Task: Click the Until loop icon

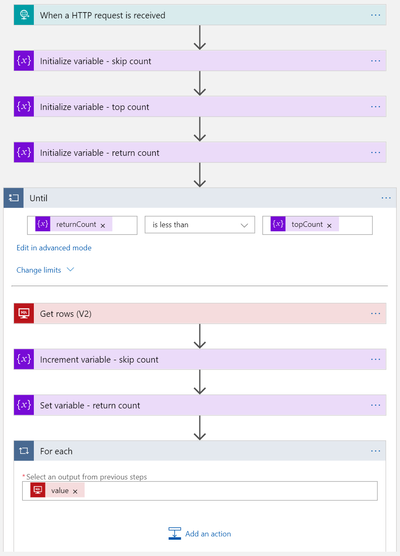Action: (x=14, y=198)
